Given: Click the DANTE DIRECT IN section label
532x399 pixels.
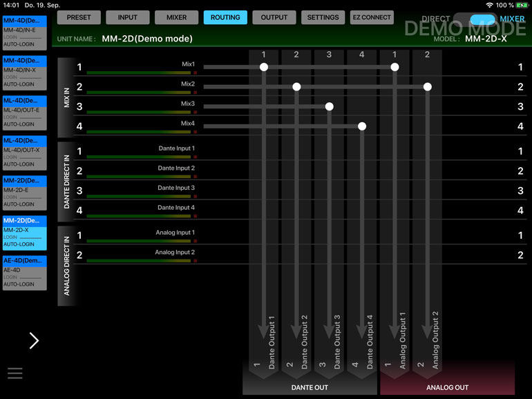Looking at the screenshot, I should (66, 182).
